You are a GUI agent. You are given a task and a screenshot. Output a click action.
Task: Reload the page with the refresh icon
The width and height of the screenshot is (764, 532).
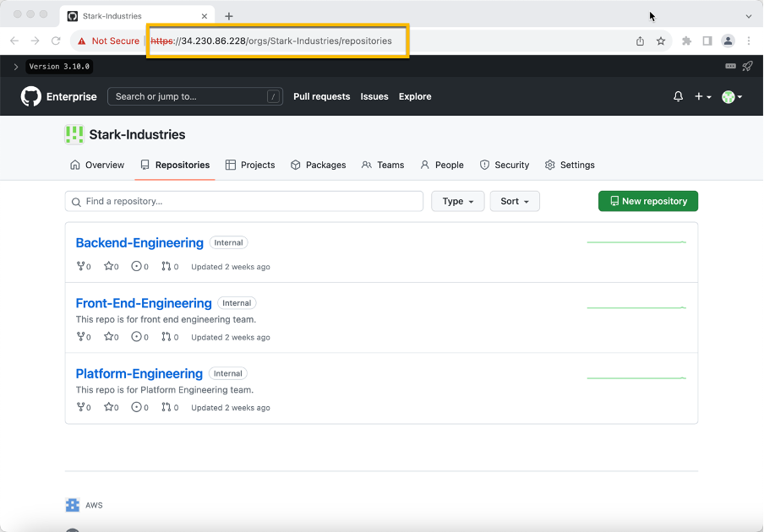pos(56,40)
